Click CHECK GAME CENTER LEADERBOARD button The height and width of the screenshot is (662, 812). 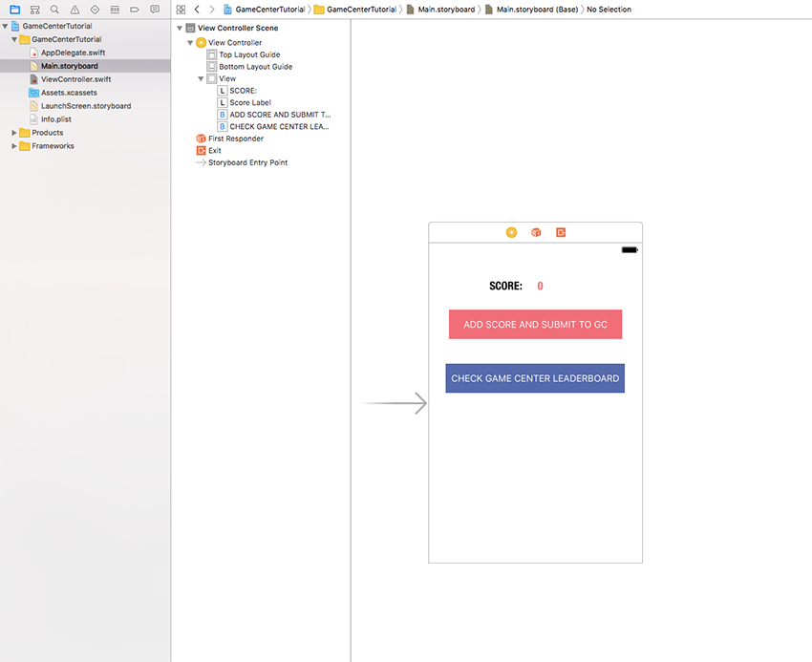click(535, 378)
